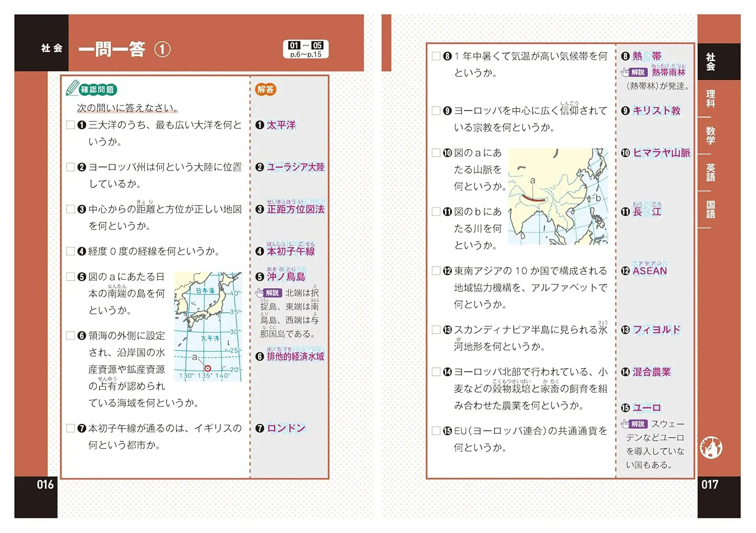The width and height of the screenshot is (756, 533).
Task: Open the 英語 side tab
Action: pos(711,172)
